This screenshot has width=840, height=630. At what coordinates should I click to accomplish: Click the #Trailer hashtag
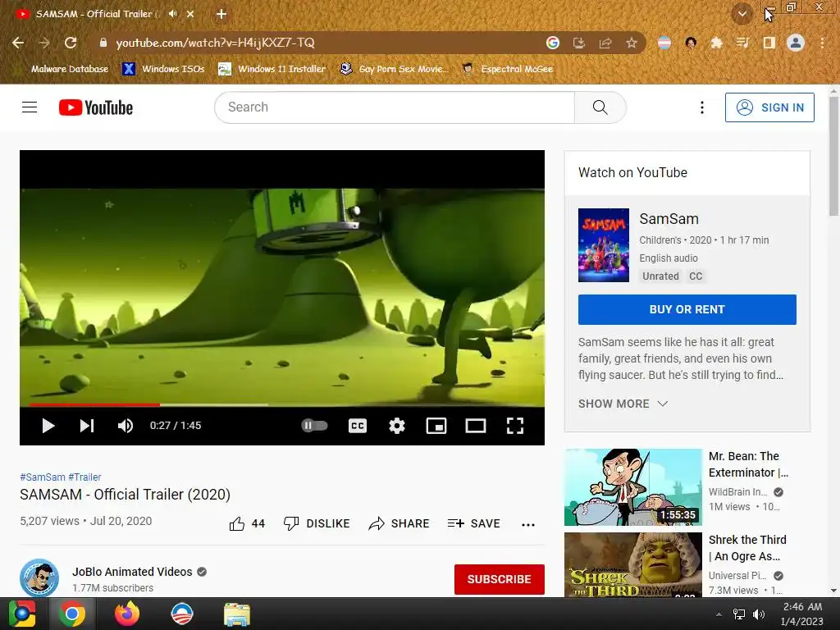(x=84, y=477)
